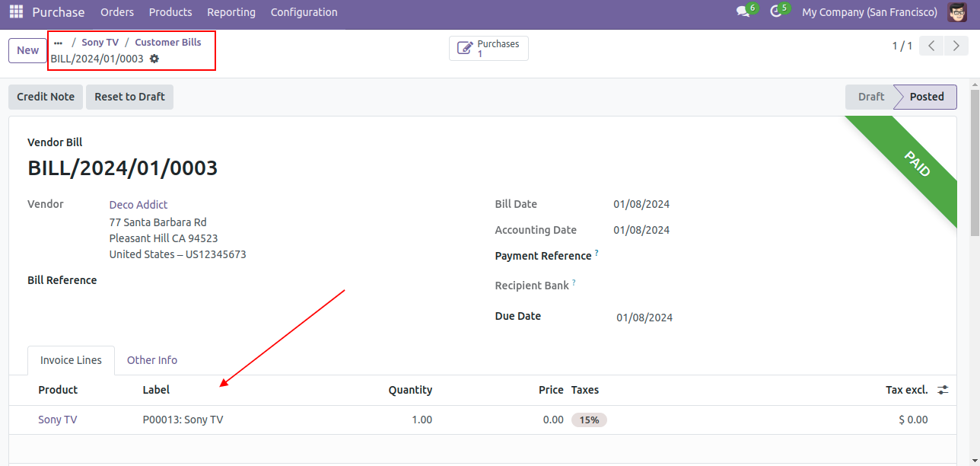The image size is (980, 466).
Task: Open the Deco Addict vendor link
Action: [138, 205]
